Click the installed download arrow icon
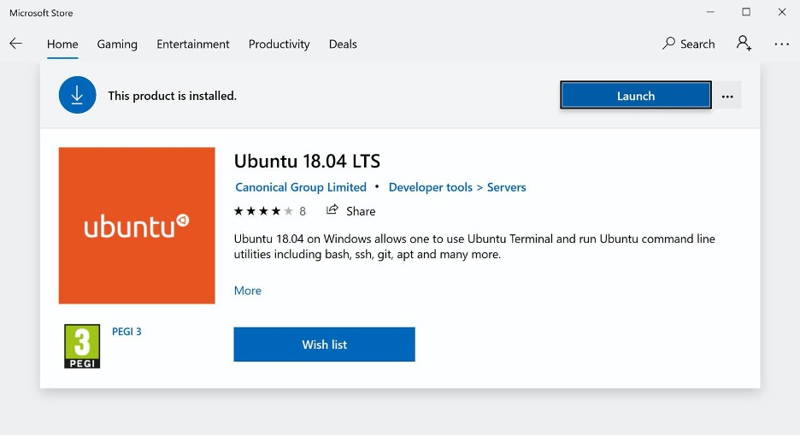 click(x=77, y=96)
